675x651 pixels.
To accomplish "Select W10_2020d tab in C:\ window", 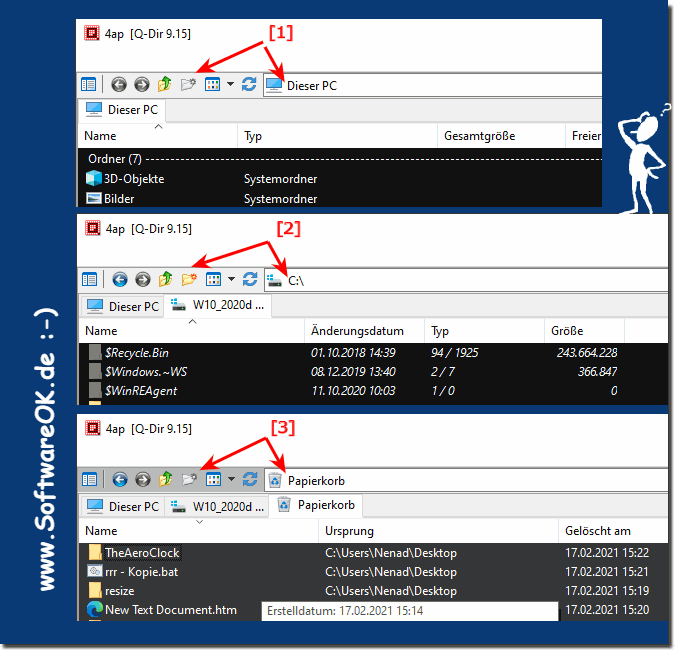I will click(x=218, y=305).
